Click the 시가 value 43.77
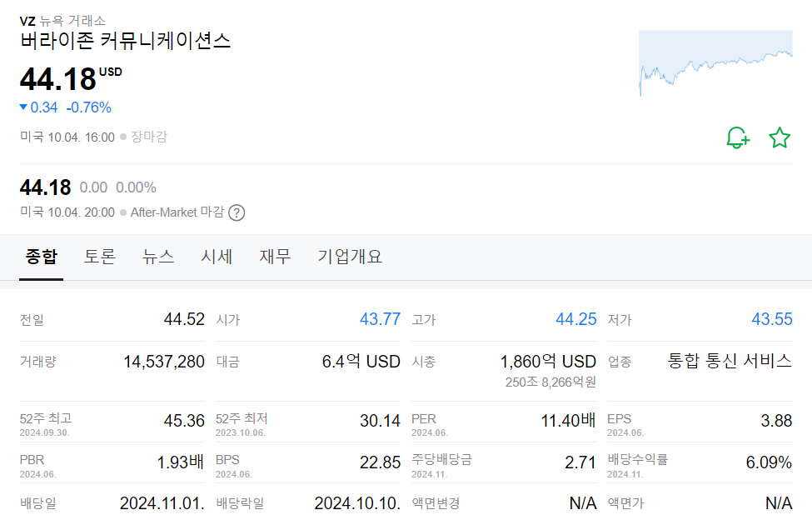 click(x=380, y=319)
